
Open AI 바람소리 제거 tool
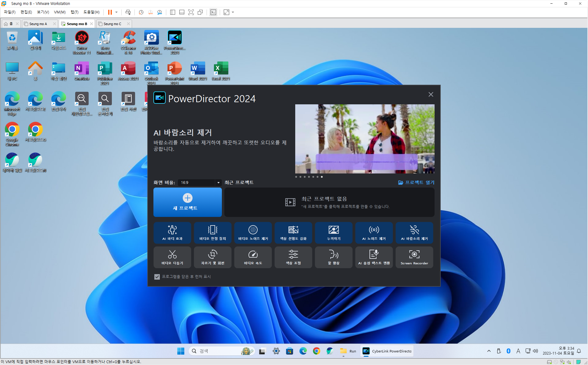(414, 233)
